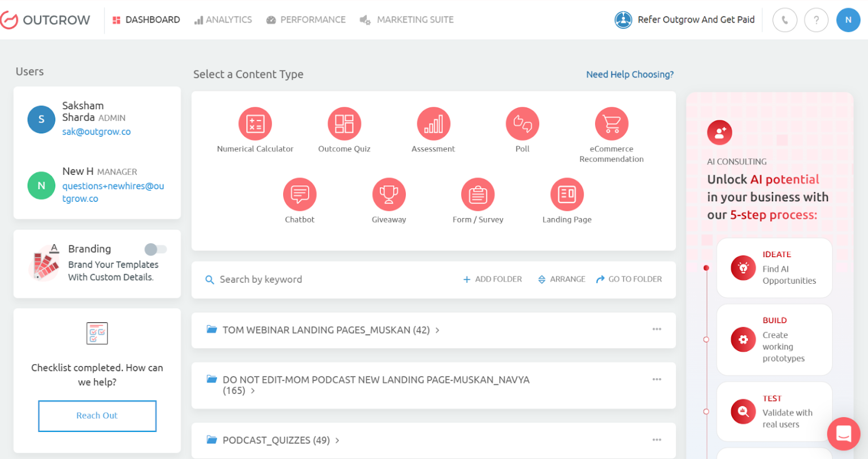Open the help question mark icon
Viewport: 868px width, 459px height.
[816, 20]
